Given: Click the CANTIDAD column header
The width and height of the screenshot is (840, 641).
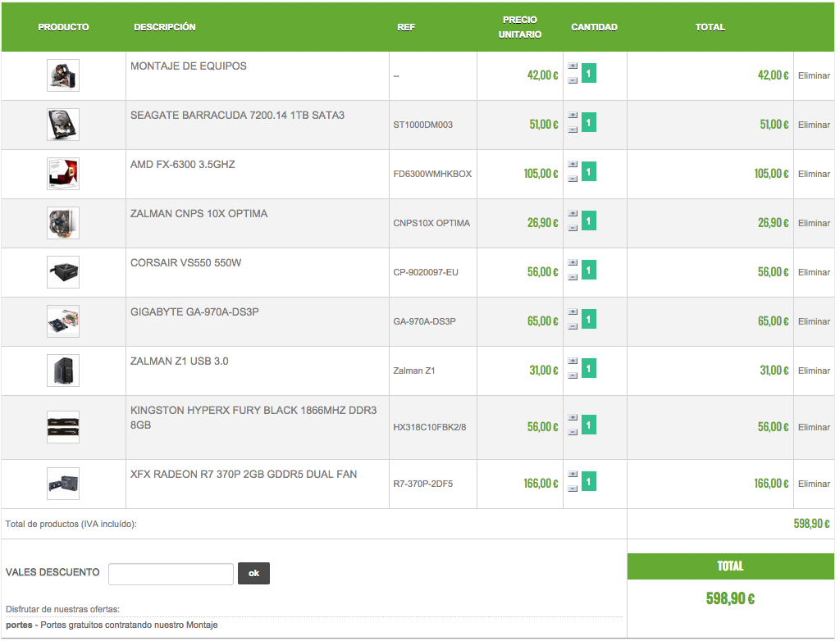Looking at the screenshot, I should (x=594, y=27).
